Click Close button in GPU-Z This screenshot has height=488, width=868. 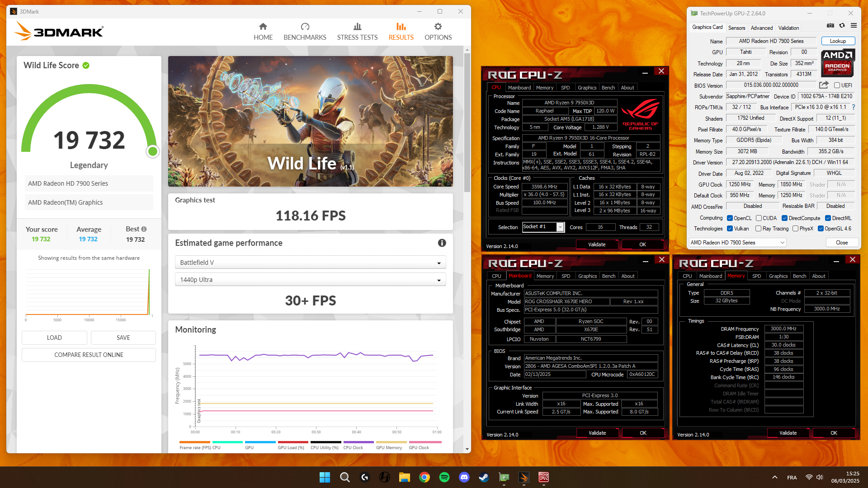842,243
